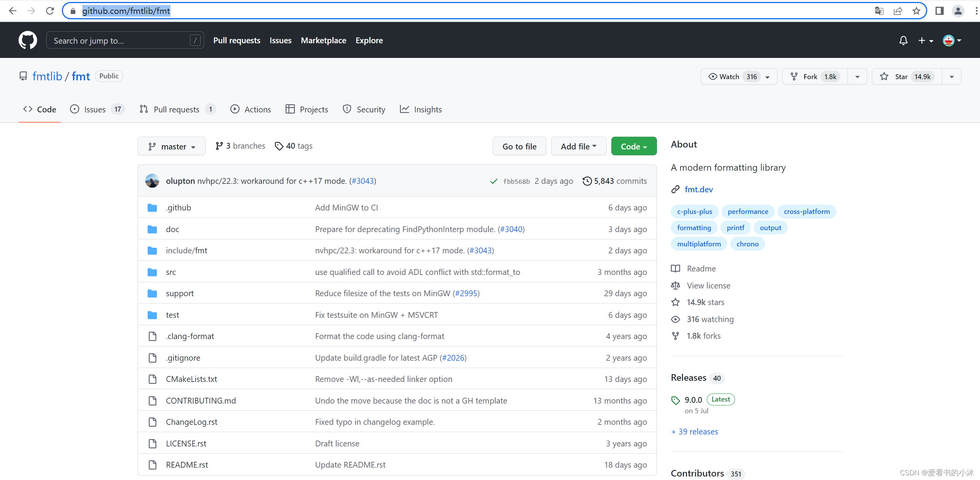Viewport: 980px width, 480px height.
Task: Open the CMakeLists.txt file
Action: (191, 379)
